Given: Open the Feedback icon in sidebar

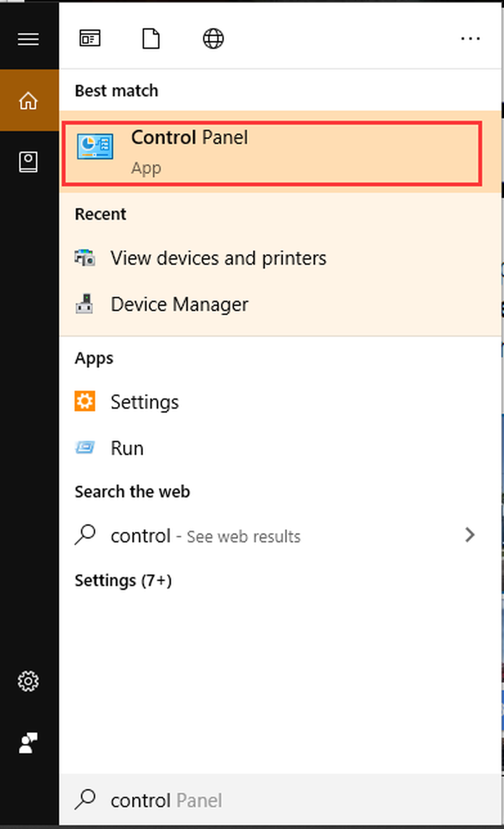Looking at the screenshot, I should [x=29, y=743].
